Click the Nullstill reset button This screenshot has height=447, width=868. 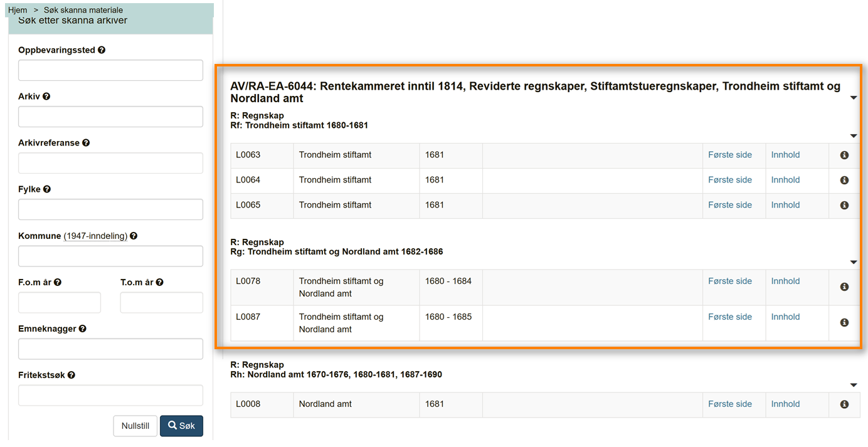coord(135,426)
